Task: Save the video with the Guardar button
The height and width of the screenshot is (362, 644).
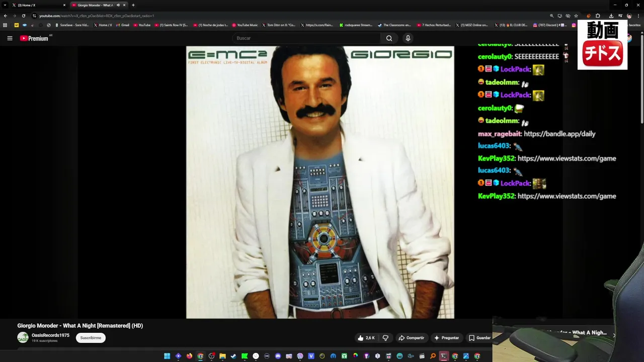Action: 479,338
